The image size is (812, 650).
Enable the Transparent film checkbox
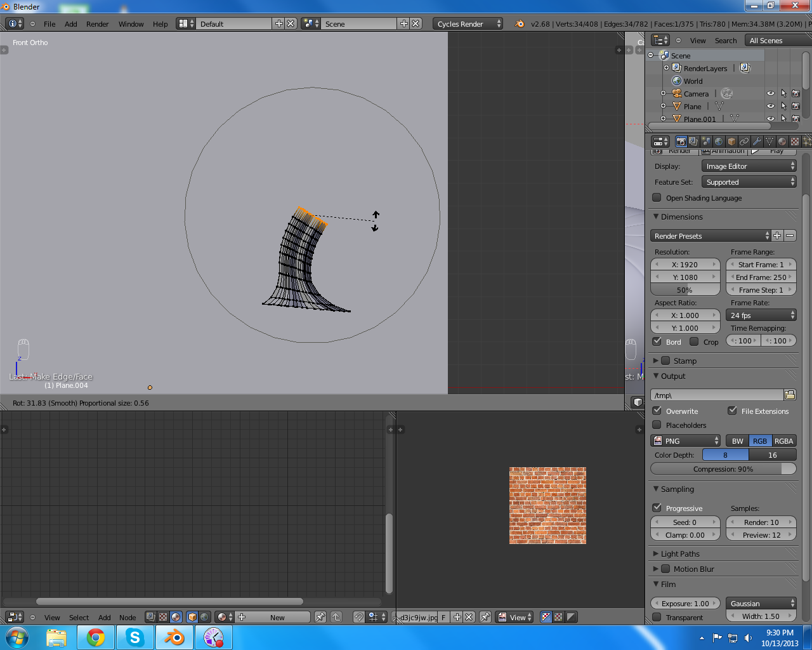(657, 617)
